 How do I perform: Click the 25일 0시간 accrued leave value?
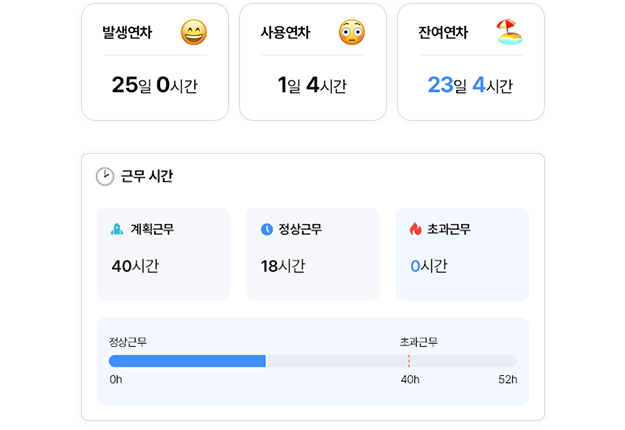point(155,85)
